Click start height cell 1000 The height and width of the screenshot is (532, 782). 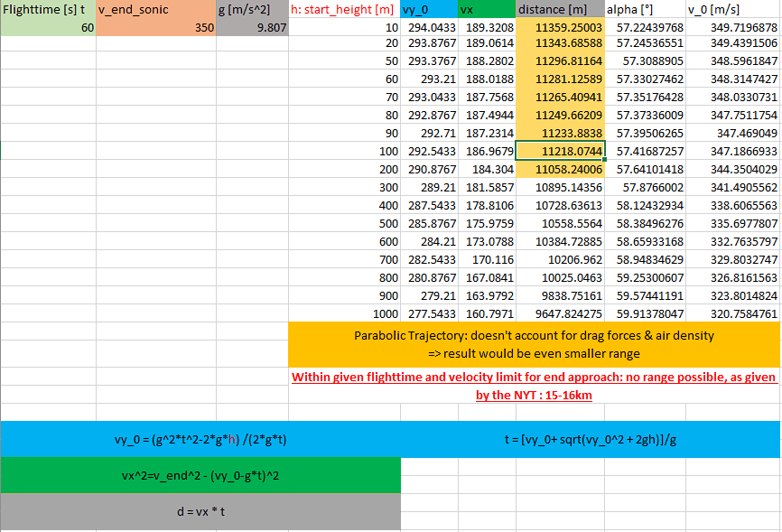(344, 314)
